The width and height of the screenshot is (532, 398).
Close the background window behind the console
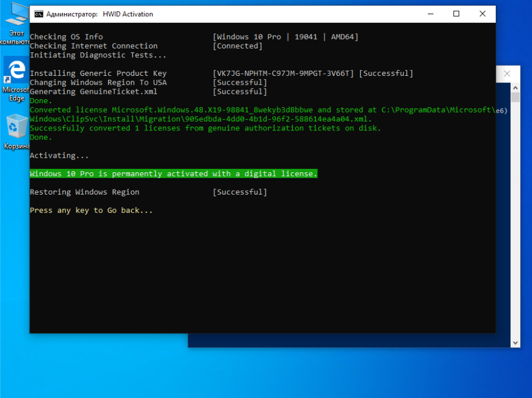[507, 74]
